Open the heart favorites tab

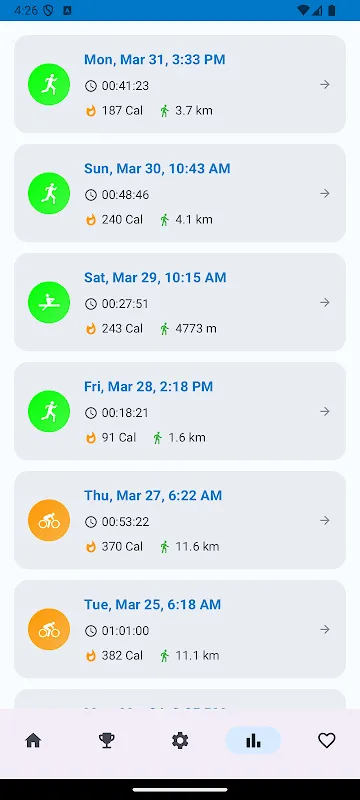pyautogui.click(x=327, y=740)
